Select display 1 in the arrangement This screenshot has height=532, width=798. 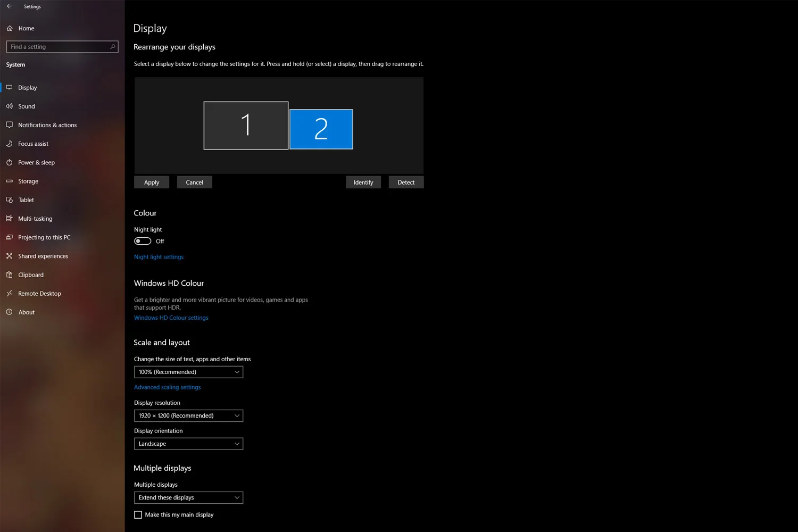(246, 126)
